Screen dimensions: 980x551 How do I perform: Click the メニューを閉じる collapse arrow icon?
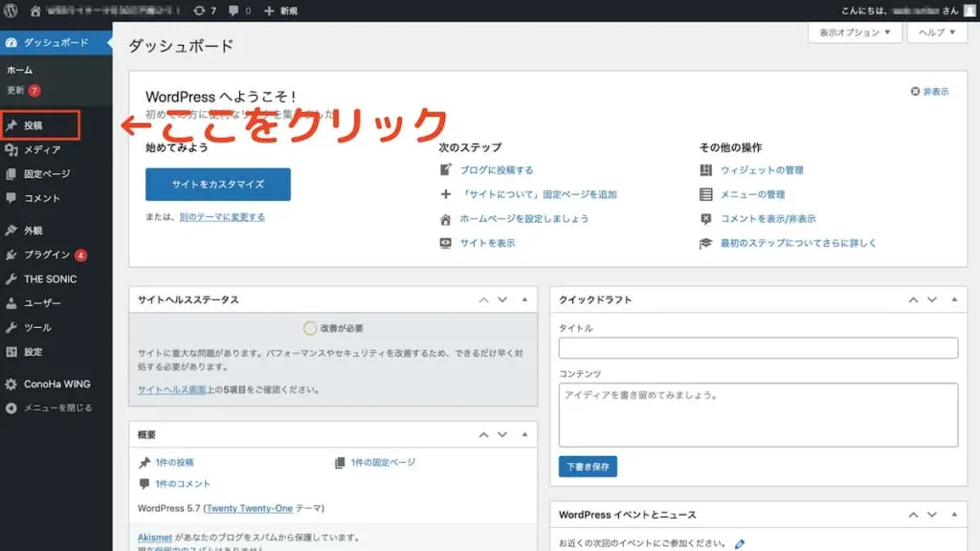11,408
